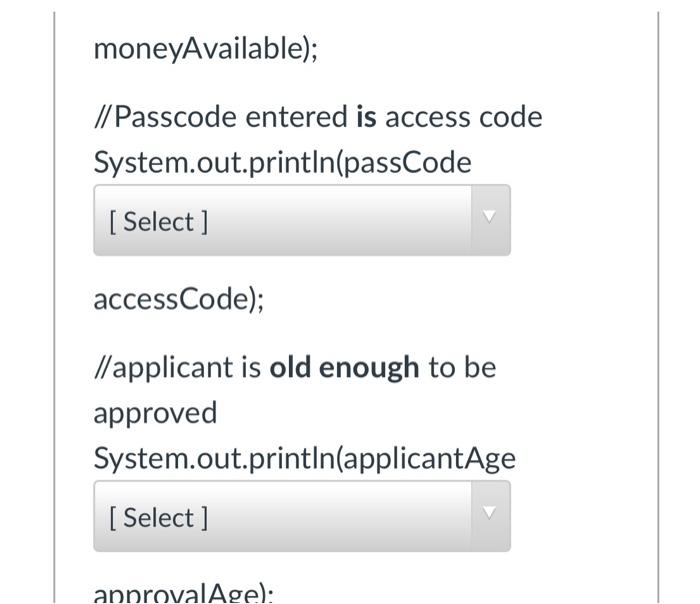The width and height of the screenshot is (700, 604).
Task: Click the bold "old enough" text
Action: point(344,367)
